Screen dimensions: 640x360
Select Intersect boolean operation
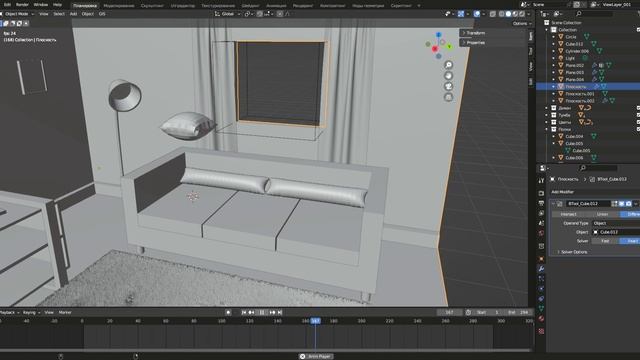point(569,214)
